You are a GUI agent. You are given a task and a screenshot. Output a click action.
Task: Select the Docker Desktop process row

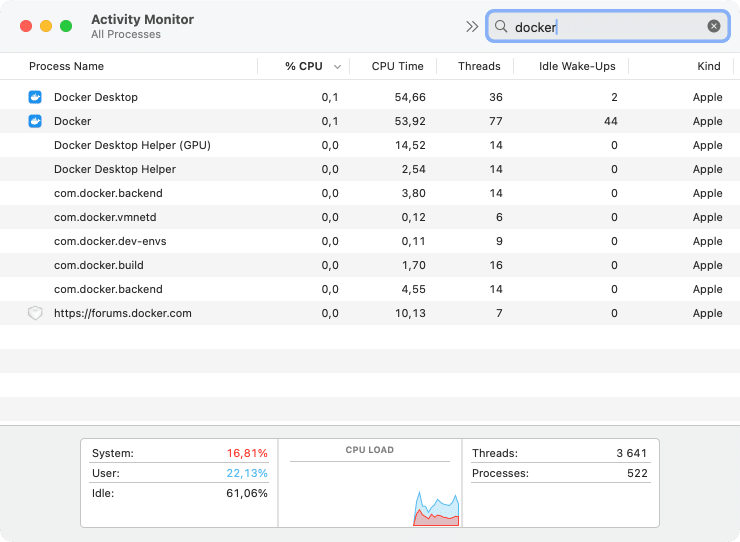(x=370, y=97)
